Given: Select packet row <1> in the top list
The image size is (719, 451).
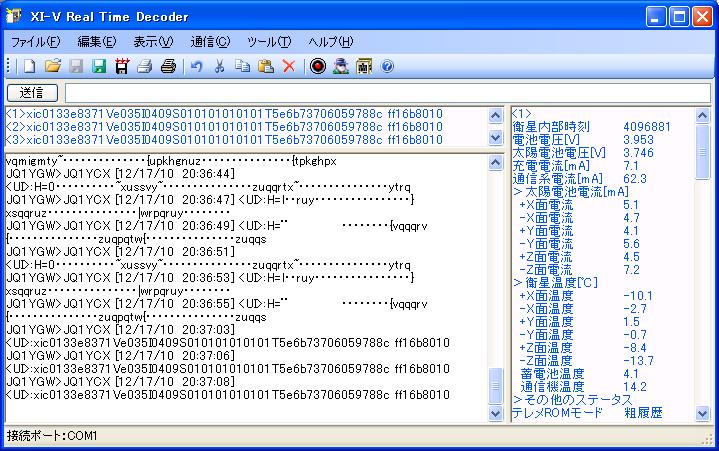Looking at the screenshot, I should click(224, 114).
